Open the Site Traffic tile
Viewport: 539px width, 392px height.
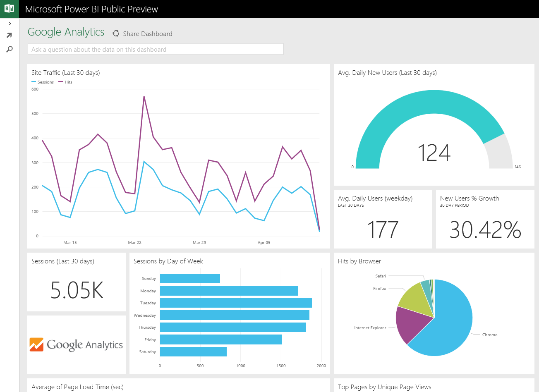click(178, 157)
